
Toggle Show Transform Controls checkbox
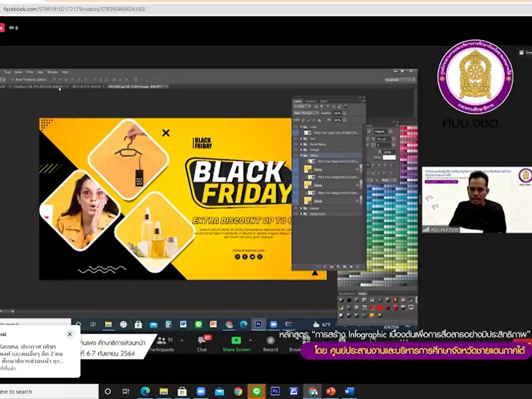pyautogui.click(x=13, y=80)
